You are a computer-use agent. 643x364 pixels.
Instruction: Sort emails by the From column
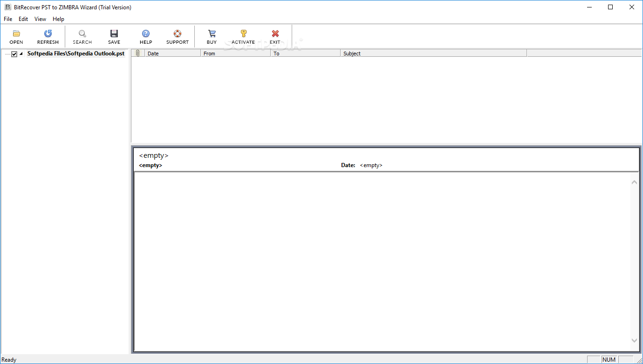pos(235,53)
